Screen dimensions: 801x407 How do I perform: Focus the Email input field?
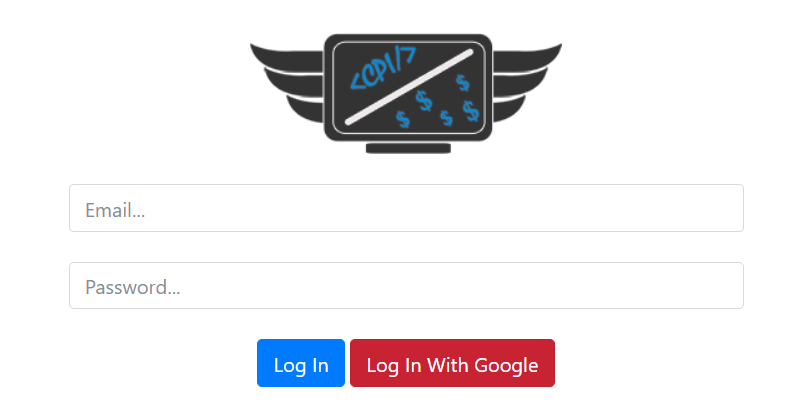406,208
